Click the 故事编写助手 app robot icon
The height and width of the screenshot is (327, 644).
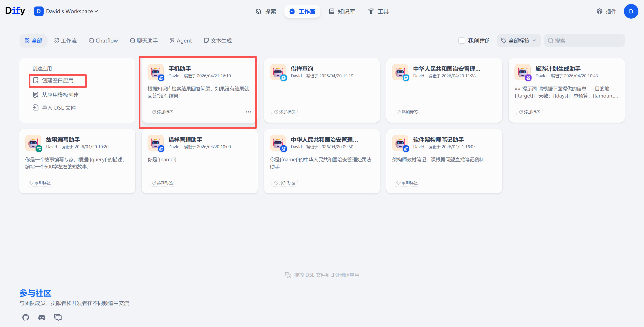pyautogui.click(x=33, y=143)
